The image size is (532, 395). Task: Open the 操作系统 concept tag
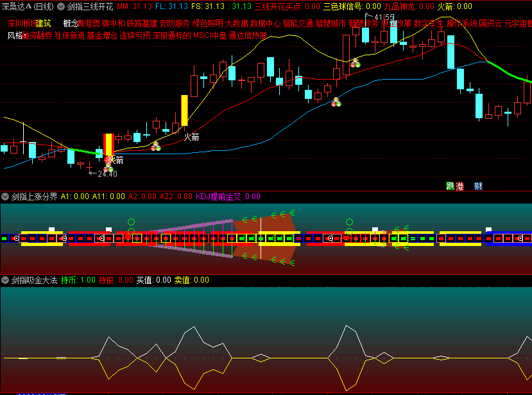pos(461,23)
